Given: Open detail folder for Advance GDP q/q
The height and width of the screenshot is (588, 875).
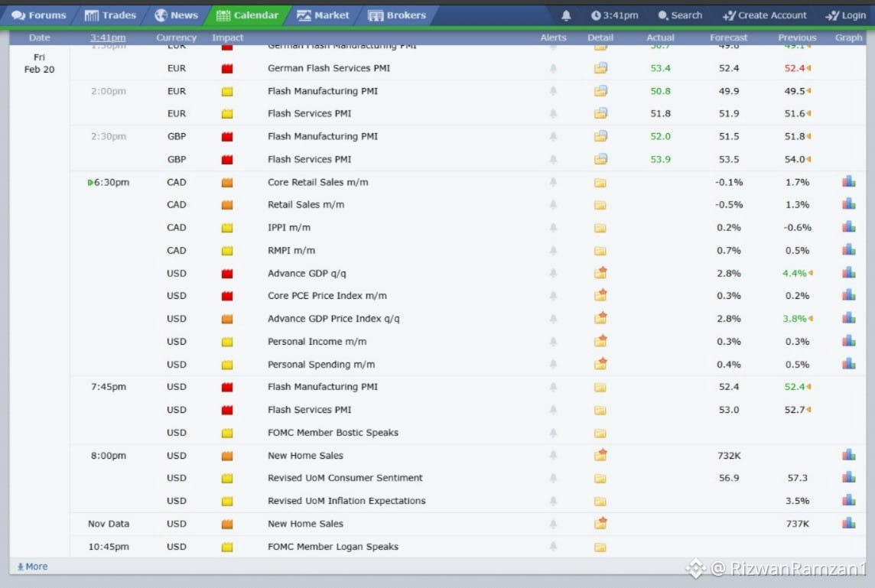Looking at the screenshot, I should coord(600,273).
